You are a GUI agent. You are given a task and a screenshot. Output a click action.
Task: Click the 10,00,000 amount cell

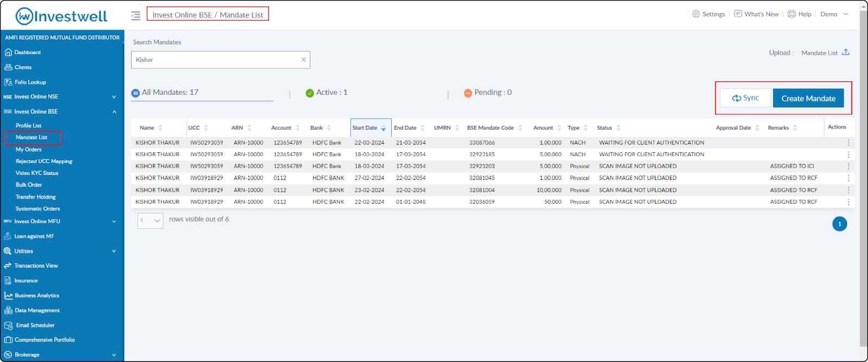(549, 190)
